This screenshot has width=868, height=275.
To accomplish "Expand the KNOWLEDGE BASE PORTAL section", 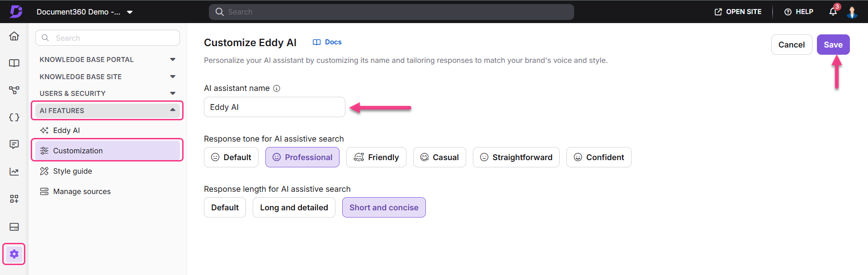I will pos(107,60).
